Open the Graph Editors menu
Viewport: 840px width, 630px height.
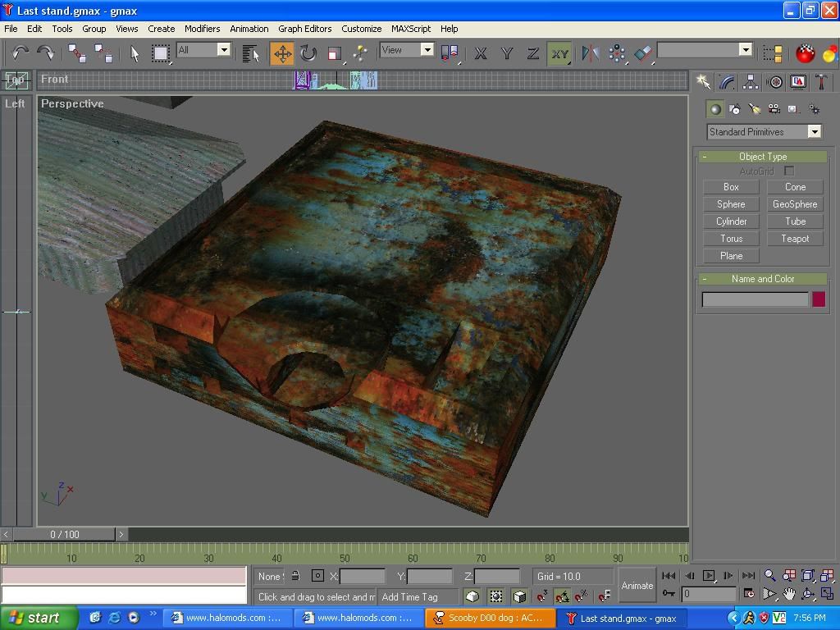[304, 29]
